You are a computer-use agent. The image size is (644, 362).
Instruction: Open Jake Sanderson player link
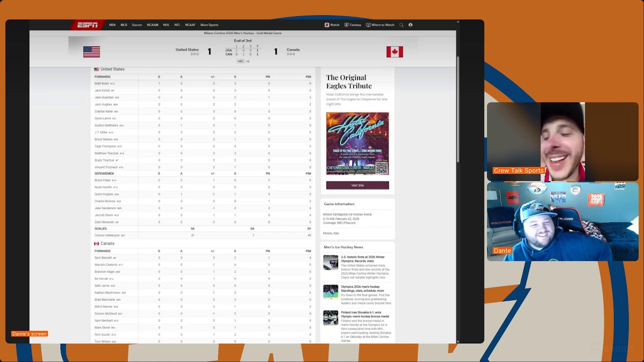pos(105,208)
